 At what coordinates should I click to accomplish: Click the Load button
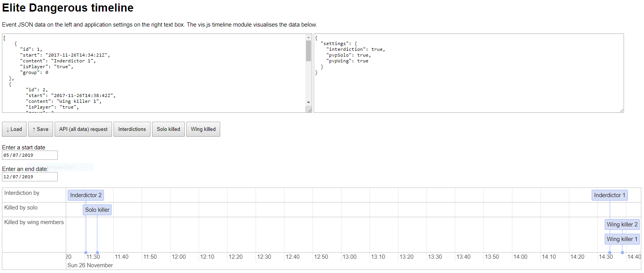click(x=14, y=129)
